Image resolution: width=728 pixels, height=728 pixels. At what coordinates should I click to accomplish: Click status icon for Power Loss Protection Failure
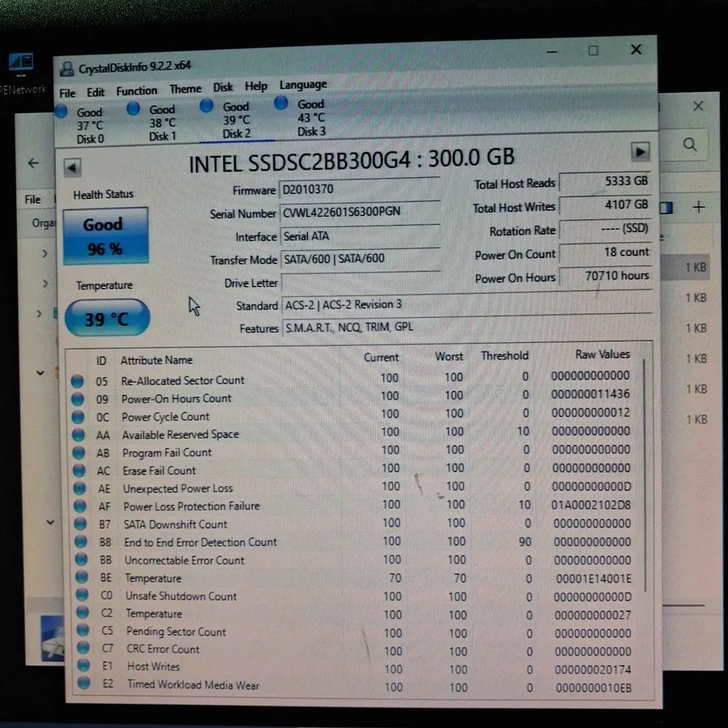(x=80, y=506)
